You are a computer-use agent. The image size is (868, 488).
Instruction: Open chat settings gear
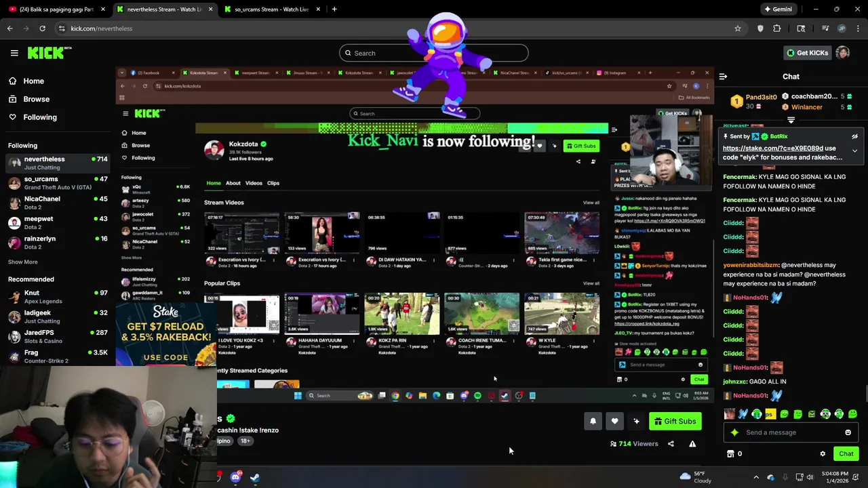(823, 453)
